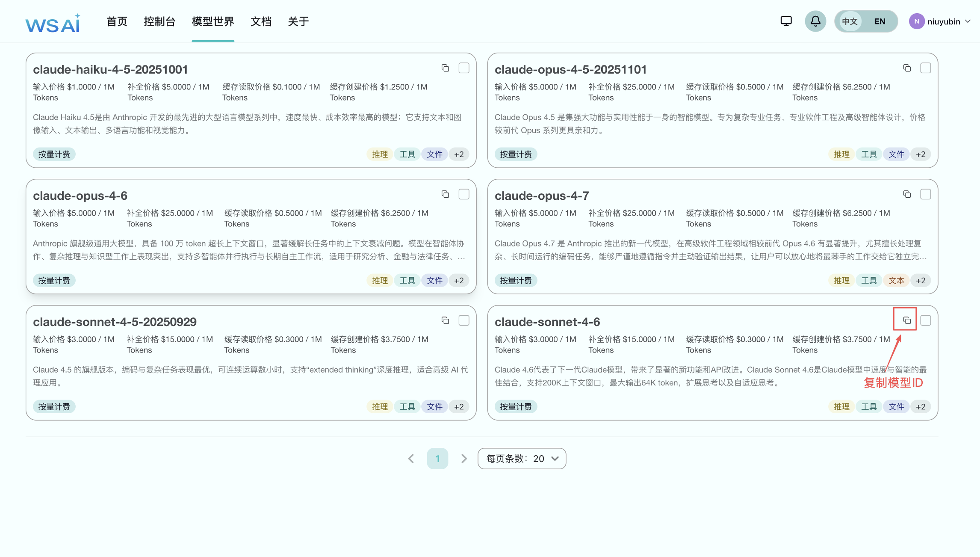This screenshot has height=557, width=980.
Task: Check the claude-sonnet-4-5-20250929 card checkbox
Action: (464, 320)
